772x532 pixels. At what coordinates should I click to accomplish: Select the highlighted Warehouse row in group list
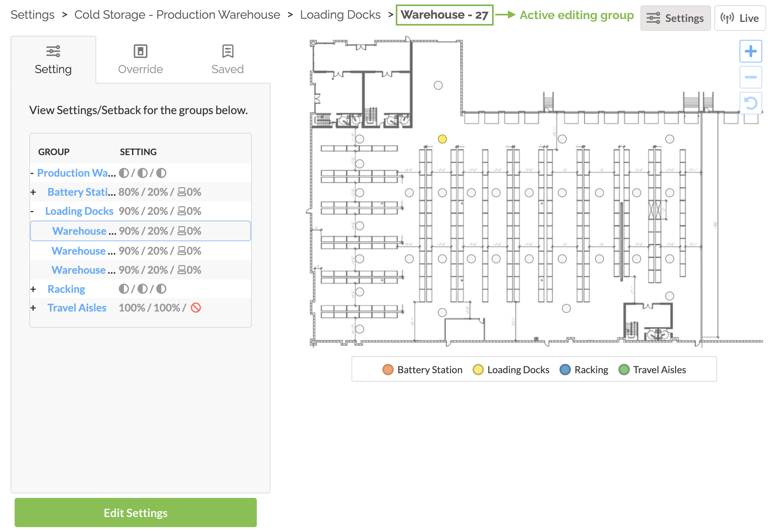[x=140, y=231]
